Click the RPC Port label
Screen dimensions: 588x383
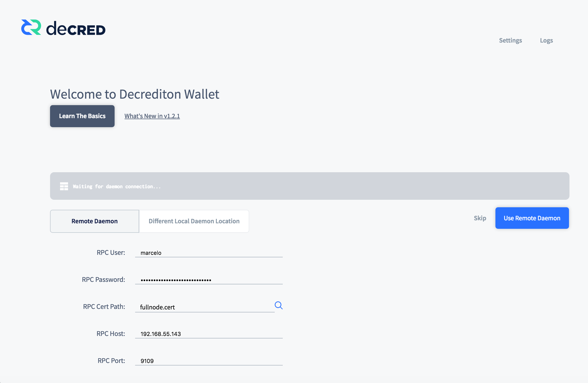click(111, 361)
